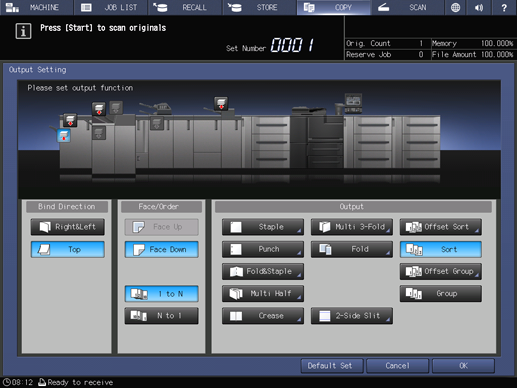Open the speaker volume settings icon
The width and height of the screenshot is (517, 388).
[x=479, y=7]
